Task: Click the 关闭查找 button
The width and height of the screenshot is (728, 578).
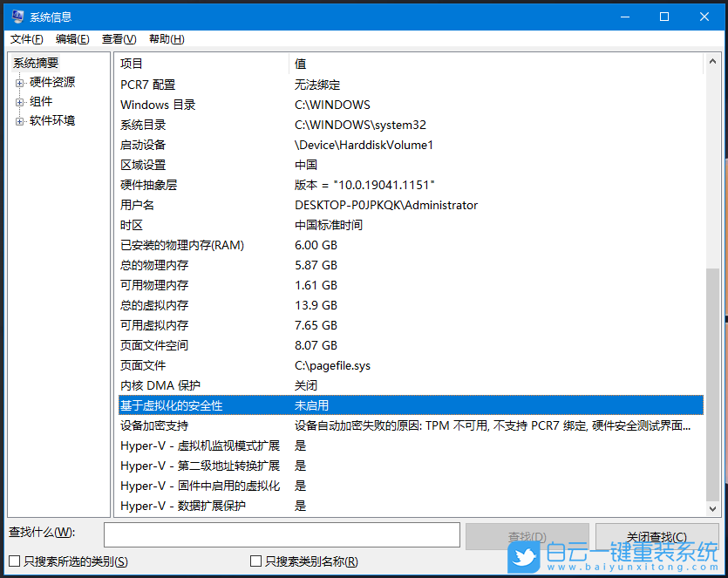Action: pyautogui.click(x=657, y=534)
